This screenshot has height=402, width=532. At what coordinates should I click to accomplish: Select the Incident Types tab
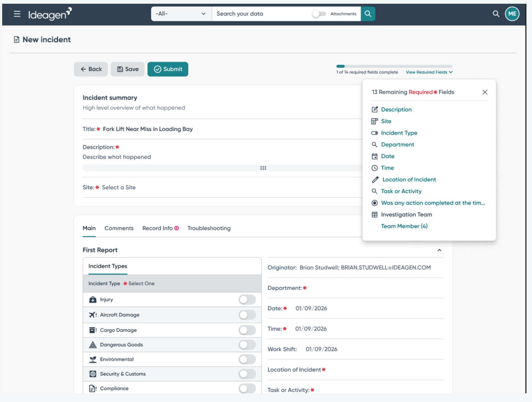pyautogui.click(x=108, y=266)
